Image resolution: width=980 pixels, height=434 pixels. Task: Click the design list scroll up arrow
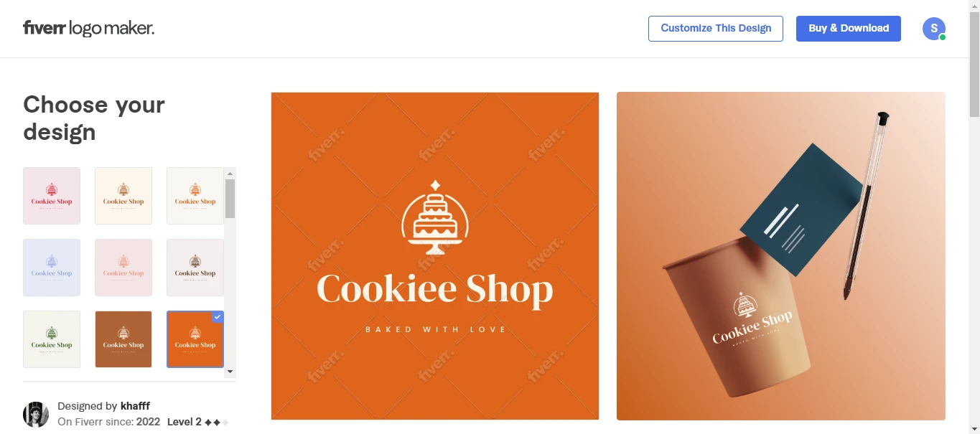point(230,173)
